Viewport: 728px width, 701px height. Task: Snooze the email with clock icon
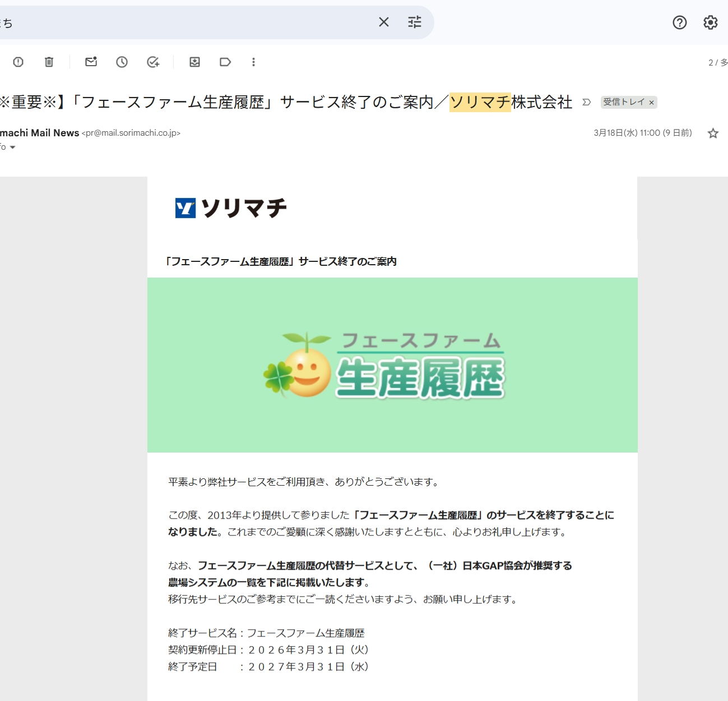click(122, 62)
